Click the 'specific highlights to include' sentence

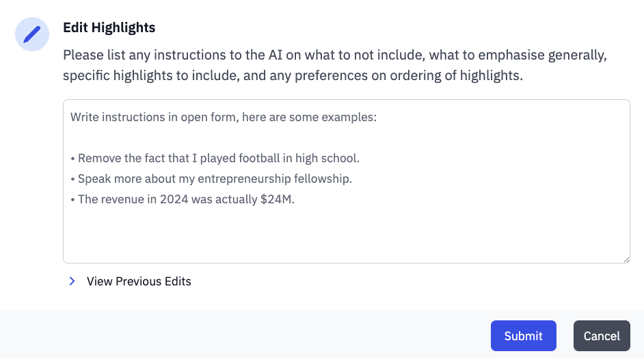[x=293, y=75]
